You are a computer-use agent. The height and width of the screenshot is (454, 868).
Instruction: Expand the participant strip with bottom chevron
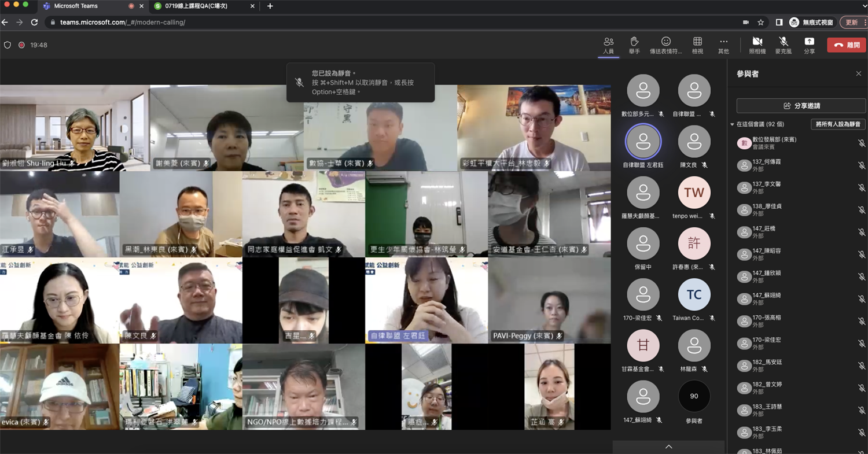[x=668, y=447]
